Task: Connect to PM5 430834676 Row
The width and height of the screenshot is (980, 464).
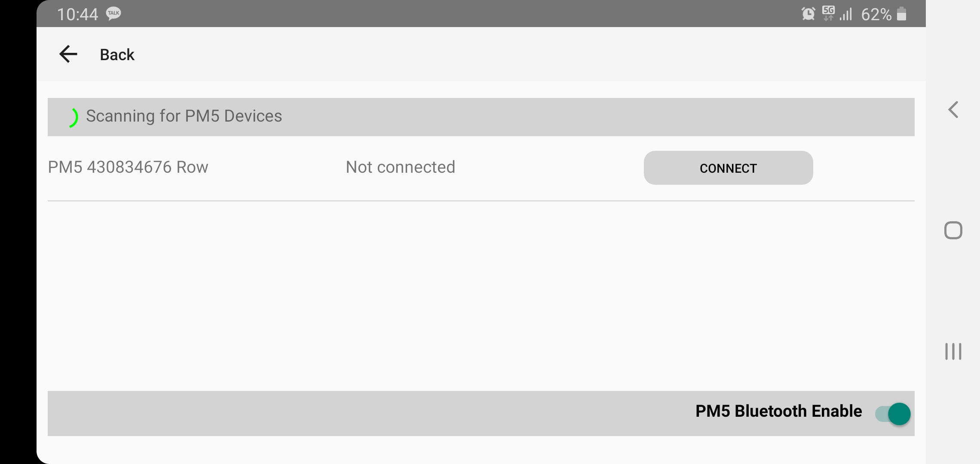Action: 728,168
